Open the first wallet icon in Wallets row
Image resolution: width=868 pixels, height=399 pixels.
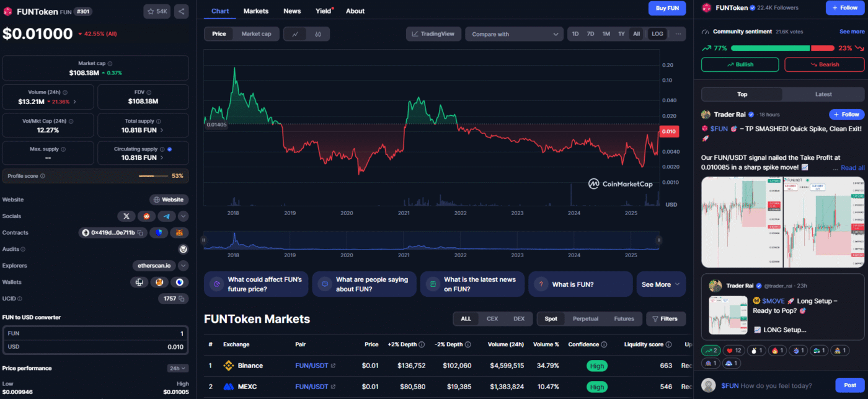(x=139, y=282)
